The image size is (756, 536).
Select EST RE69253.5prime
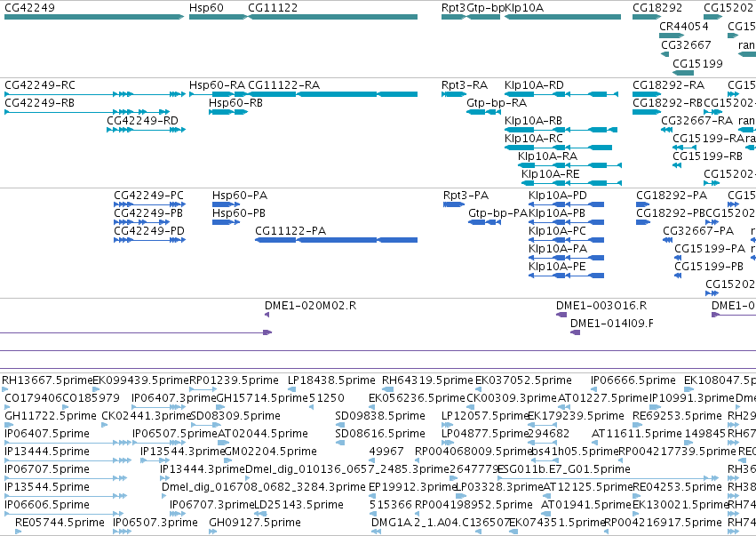(x=637, y=426)
